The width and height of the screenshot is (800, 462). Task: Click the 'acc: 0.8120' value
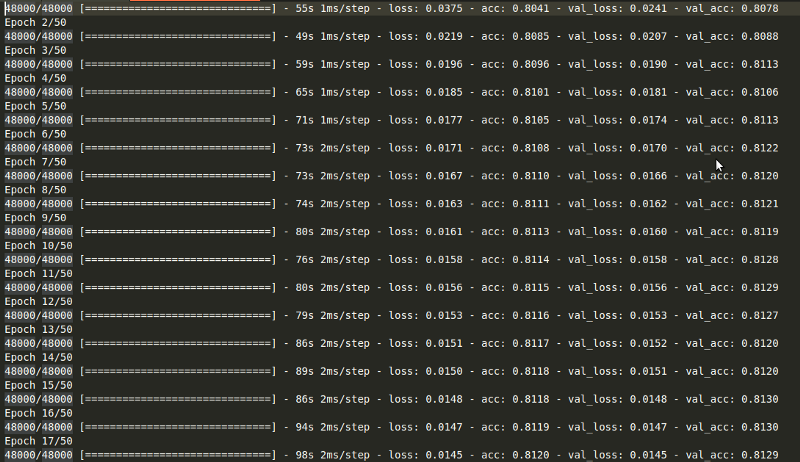[x=515, y=455]
